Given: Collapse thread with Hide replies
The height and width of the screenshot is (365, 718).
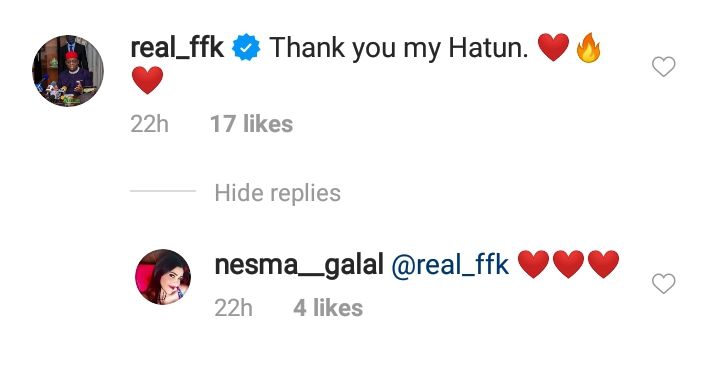Looking at the screenshot, I should click(277, 193).
